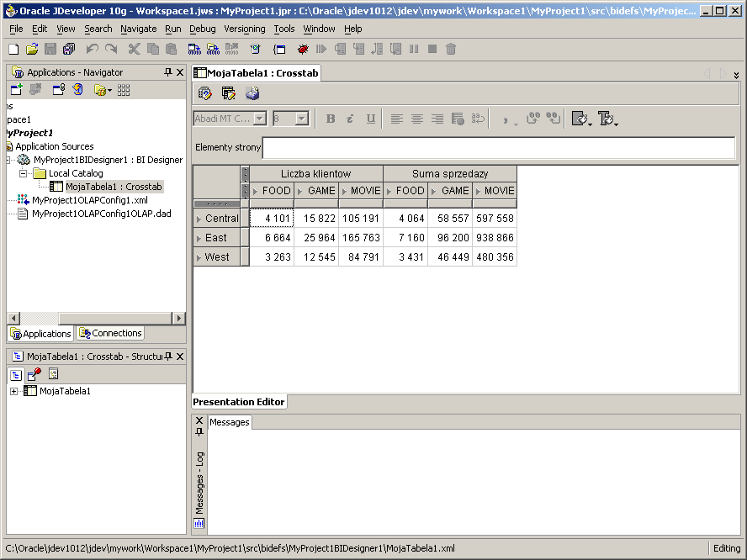Open the Tools menu
The width and height of the screenshot is (747, 560).
284,29
